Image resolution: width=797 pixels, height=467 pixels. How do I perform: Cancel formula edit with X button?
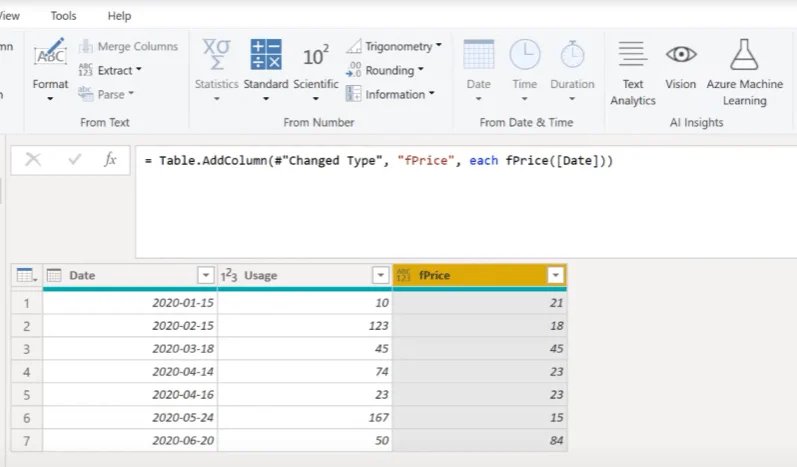[x=33, y=160]
